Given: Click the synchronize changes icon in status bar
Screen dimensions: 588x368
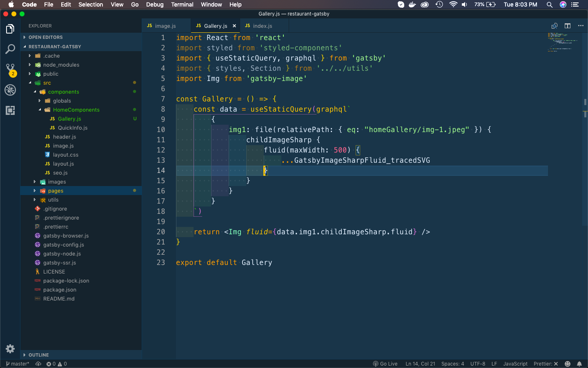Looking at the screenshot, I should pyautogui.click(x=38, y=364).
